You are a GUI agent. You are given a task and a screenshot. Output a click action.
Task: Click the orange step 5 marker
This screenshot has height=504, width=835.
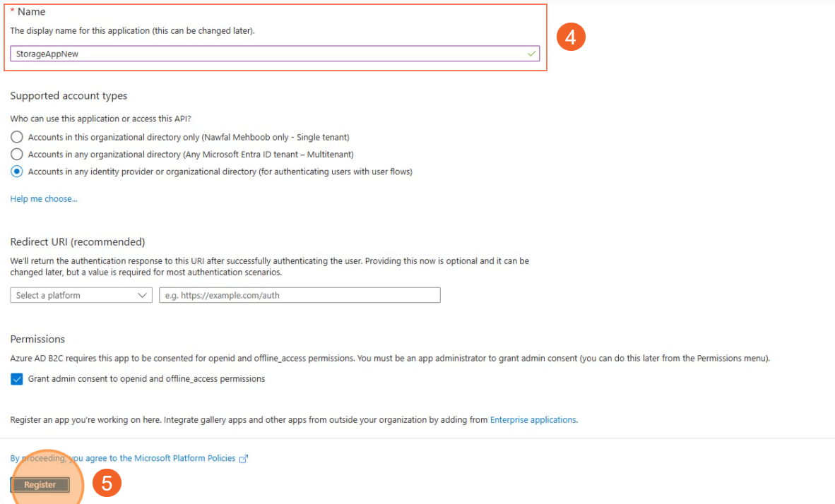[x=107, y=484]
